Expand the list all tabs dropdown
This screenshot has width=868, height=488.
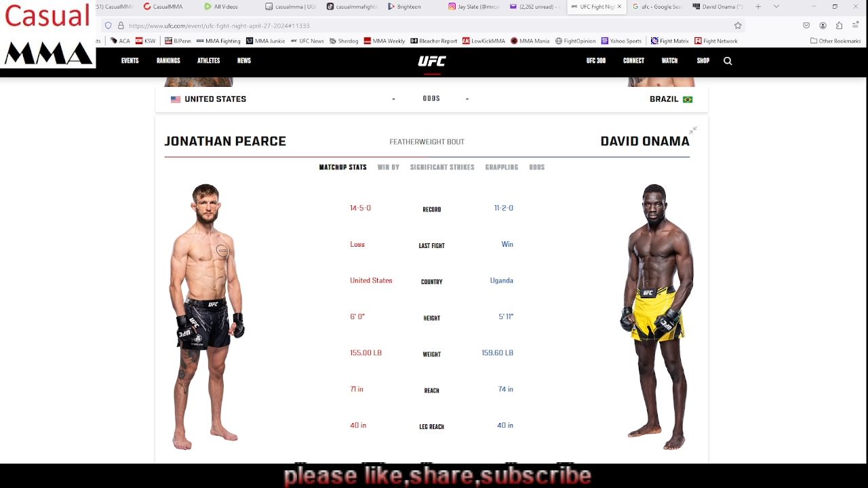tap(776, 7)
